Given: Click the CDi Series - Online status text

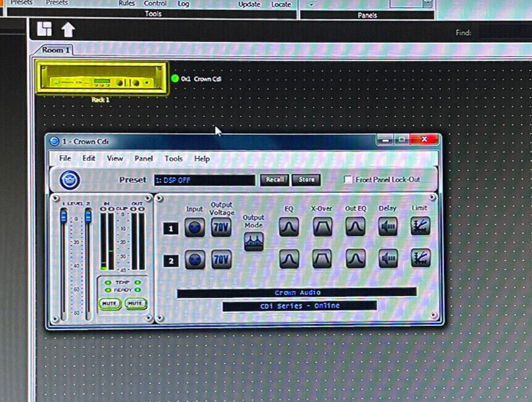Looking at the screenshot, I should pos(300,306).
